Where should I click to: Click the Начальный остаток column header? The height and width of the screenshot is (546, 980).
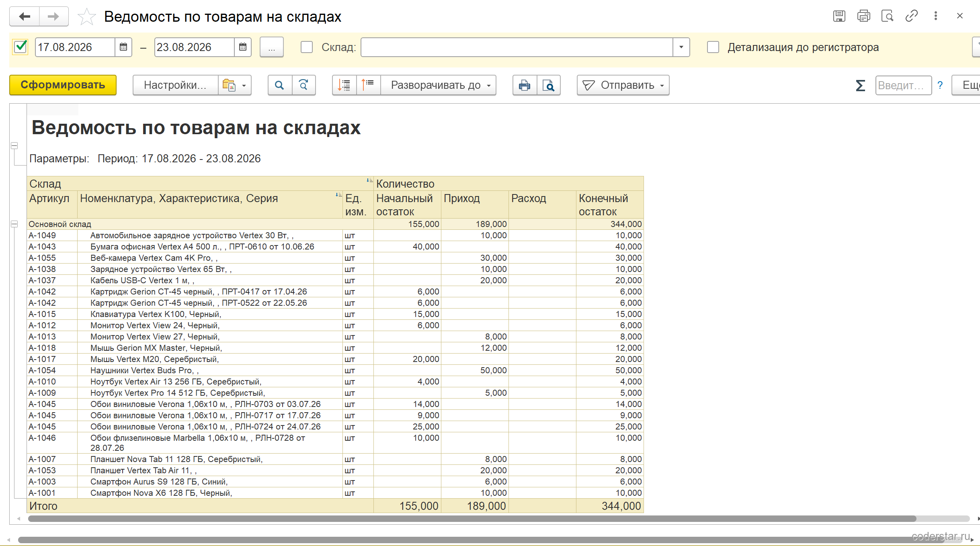coord(407,204)
